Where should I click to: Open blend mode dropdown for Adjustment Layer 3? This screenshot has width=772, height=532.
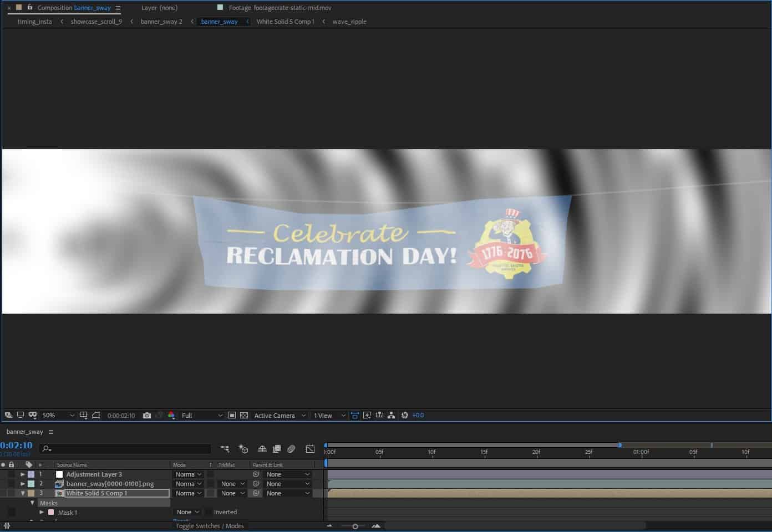pyautogui.click(x=189, y=474)
